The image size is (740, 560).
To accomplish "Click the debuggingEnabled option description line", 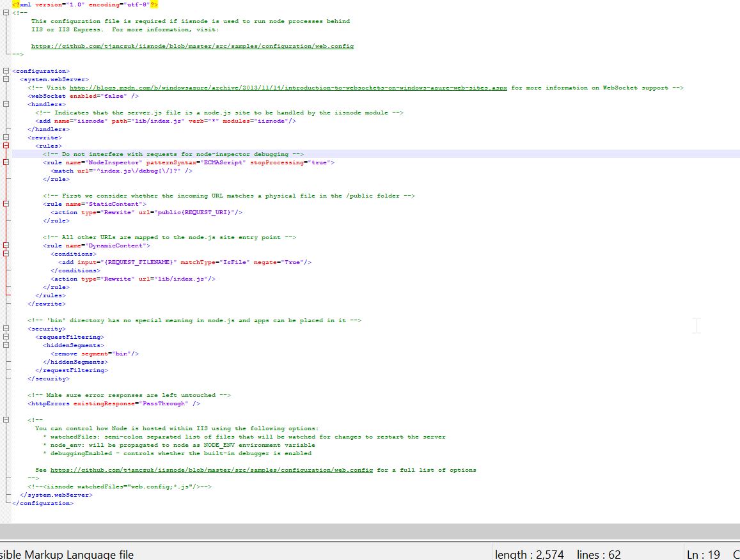I will point(177,453).
